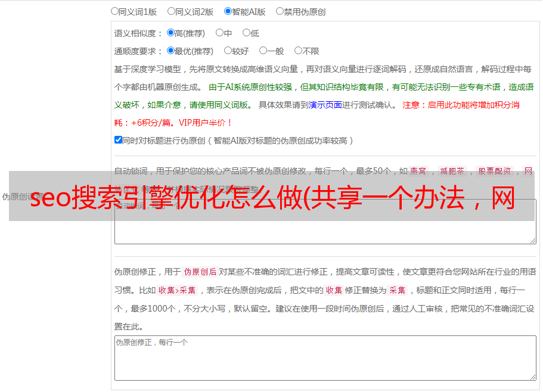Click the 减肥茶 example keyword tag
Image resolution: width=543 pixels, height=392 pixels.
point(452,171)
